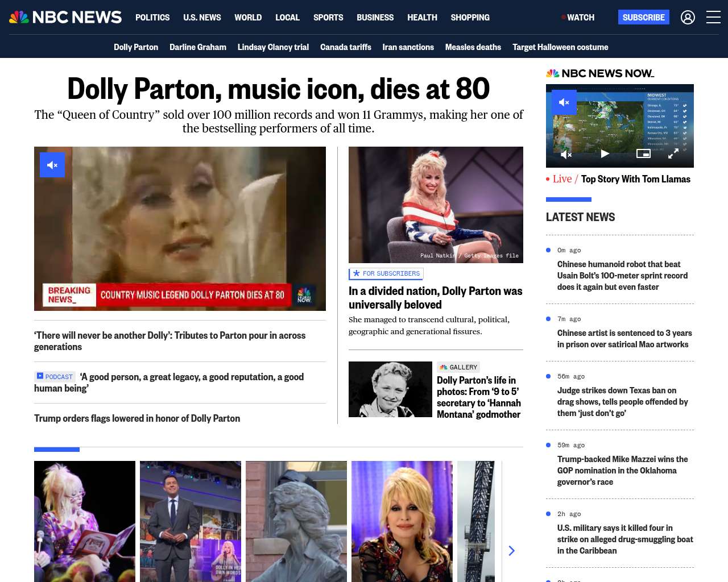The width and height of the screenshot is (728, 582).
Task: Read 'Trump orders flags lowered' story
Action: (137, 418)
